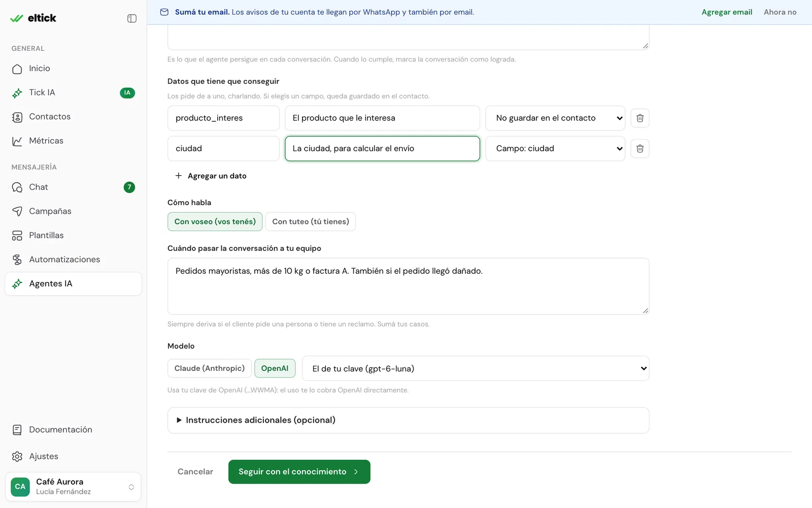The height and width of the screenshot is (508, 812).
Task: Click the Documentación book icon
Action: (17, 430)
